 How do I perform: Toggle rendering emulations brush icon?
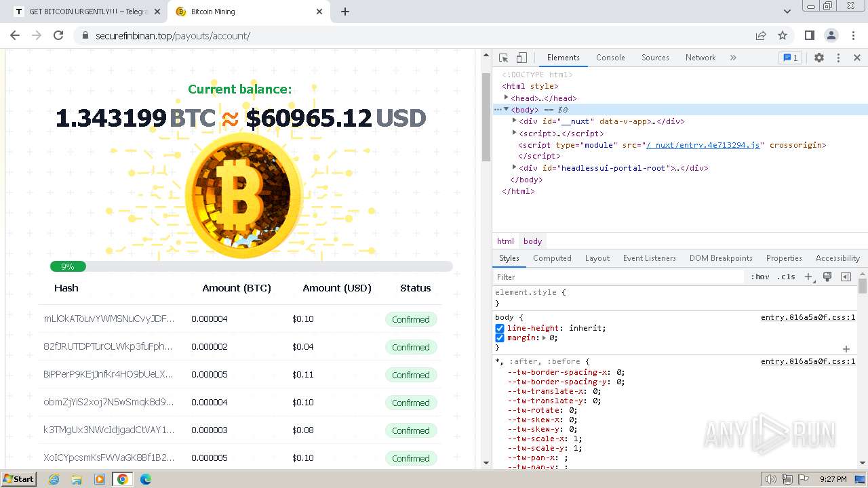pyautogui.click(x=827, y=277)
